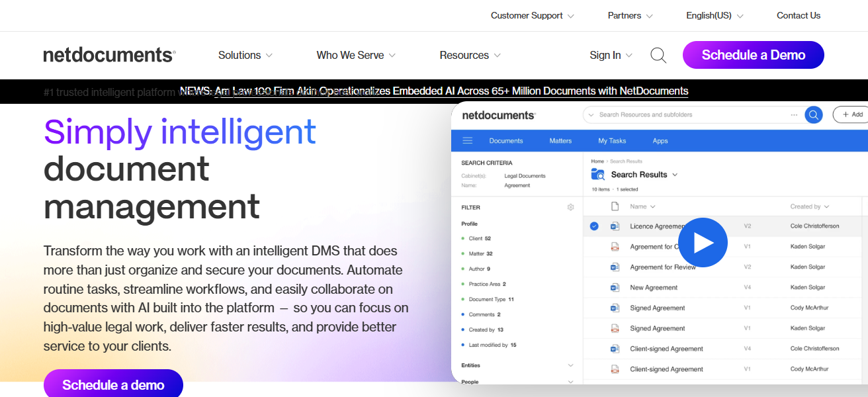Click the netdocuments logo inside the product preview

[x=498, y=115]
